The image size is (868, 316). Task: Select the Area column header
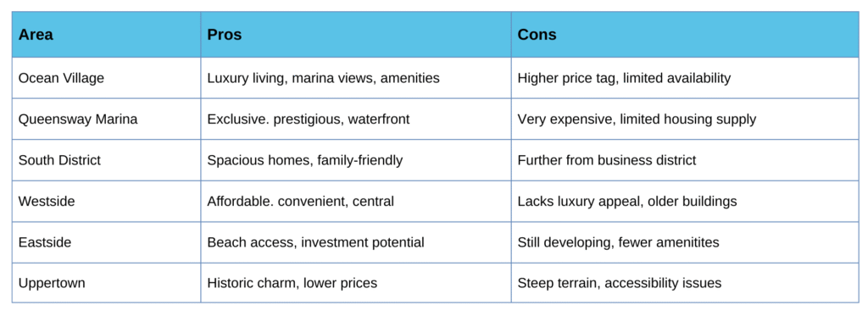click(x=106, y=35)
